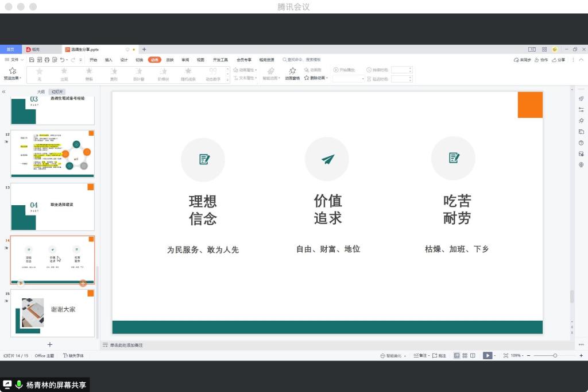Click the undo arrow icon
The height and width of the screenshot is (392, 588).
tap(61, 60)
